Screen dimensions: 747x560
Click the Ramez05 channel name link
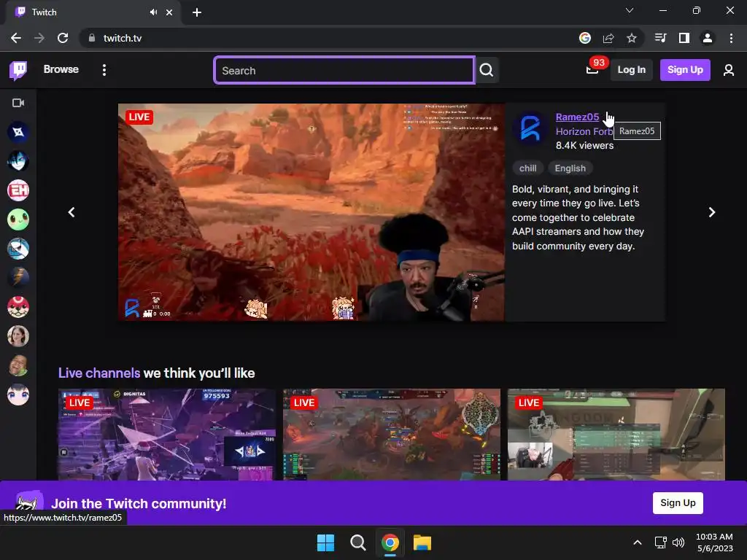point(577,117)
